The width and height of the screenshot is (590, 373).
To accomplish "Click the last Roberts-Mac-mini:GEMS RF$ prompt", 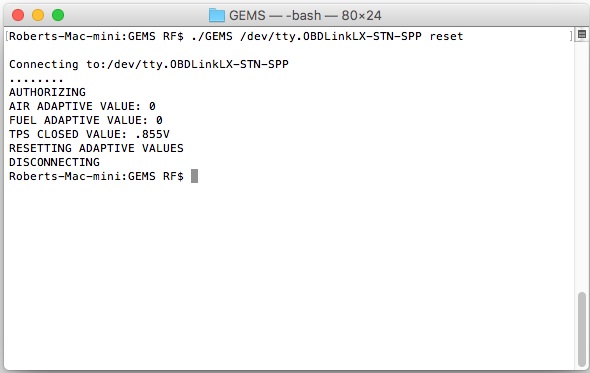I will pyautogui.click(x=96, y=176).
